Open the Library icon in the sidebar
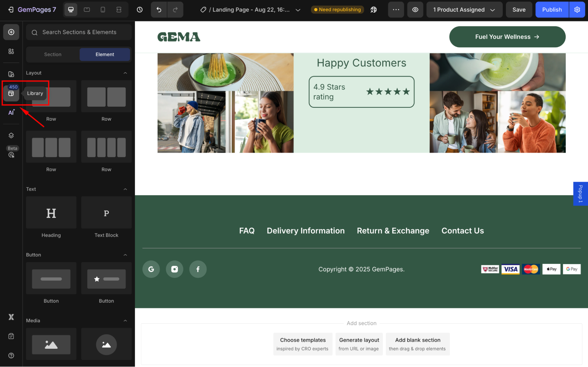This screenshot has width=588, height=367. tap(11, 93)
